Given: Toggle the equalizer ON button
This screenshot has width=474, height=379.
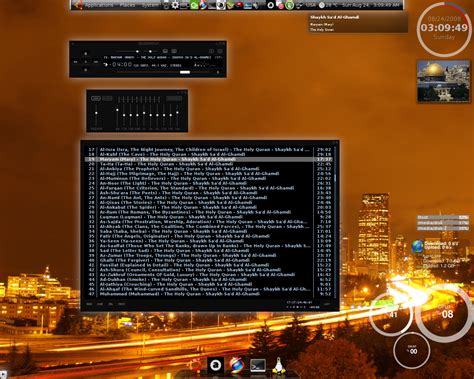Looking at the screenshot, I should click(96, 98).
